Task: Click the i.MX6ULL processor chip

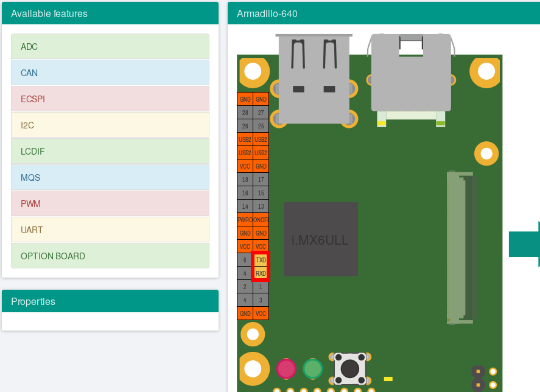Action: (x=320, y=239)
